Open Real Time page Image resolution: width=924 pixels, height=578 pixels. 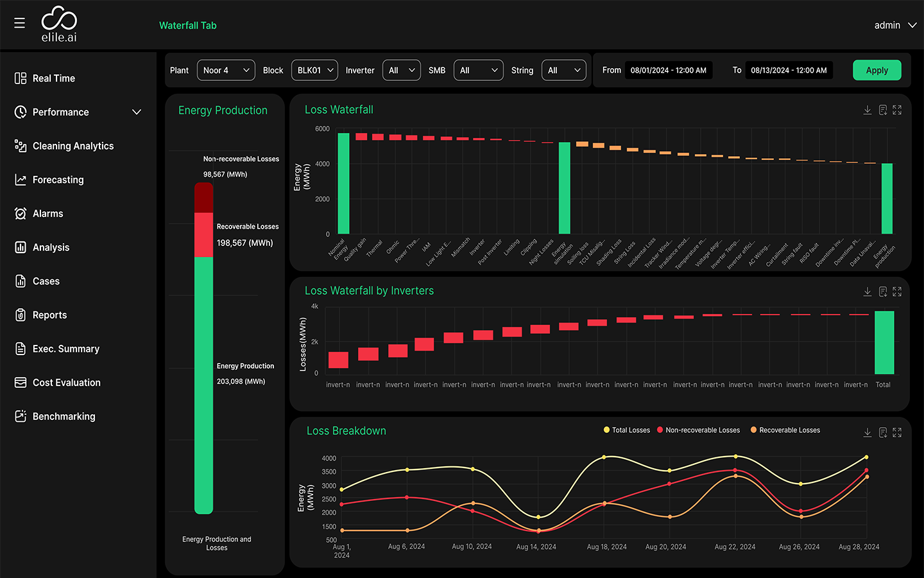point(54,78)
